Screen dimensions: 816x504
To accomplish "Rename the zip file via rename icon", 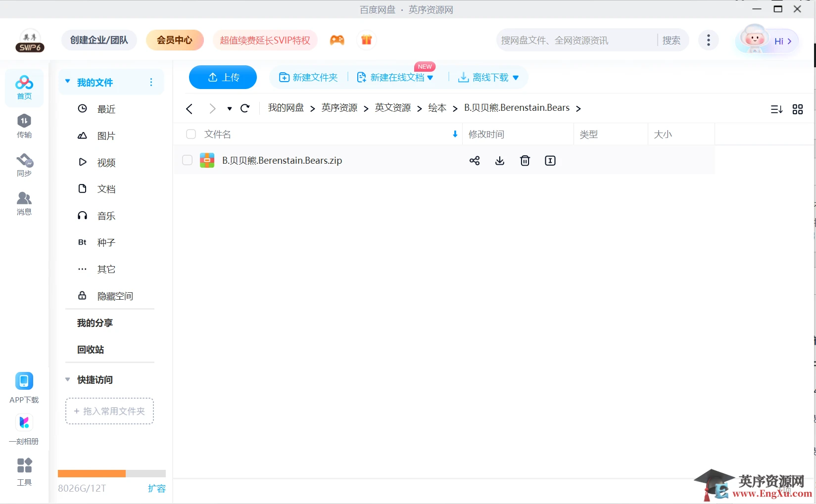I will pos(550,160).
